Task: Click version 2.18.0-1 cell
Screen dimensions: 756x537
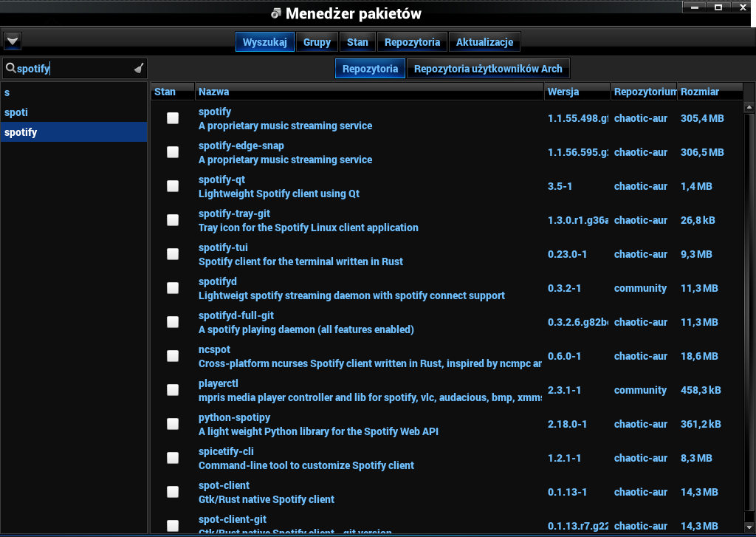Action: [x=567, y=424]
